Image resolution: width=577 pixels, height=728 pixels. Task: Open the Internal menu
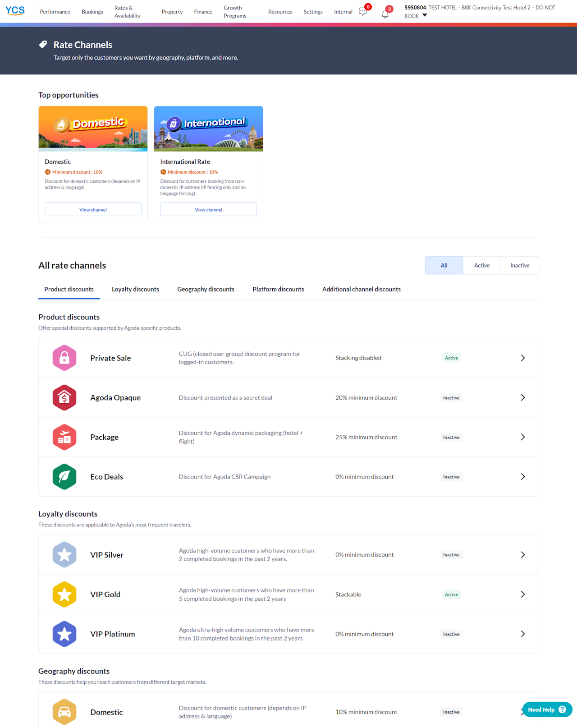(343, 12)
